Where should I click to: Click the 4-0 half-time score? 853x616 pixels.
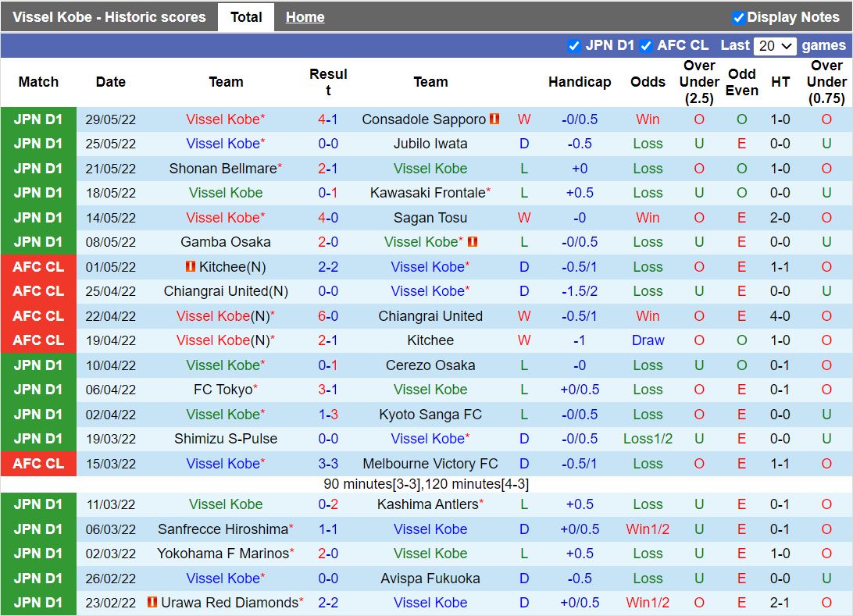780,316
